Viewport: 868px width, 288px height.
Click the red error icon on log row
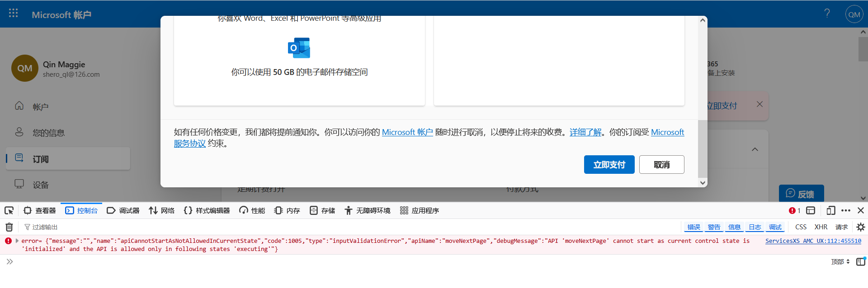coord(8,241)
